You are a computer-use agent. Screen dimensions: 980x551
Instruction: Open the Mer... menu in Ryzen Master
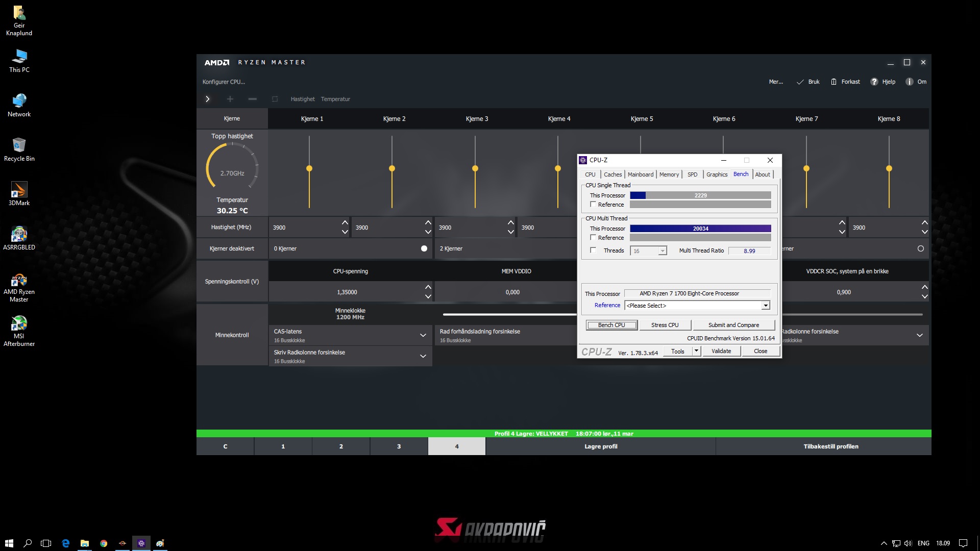tap(776, 82)
